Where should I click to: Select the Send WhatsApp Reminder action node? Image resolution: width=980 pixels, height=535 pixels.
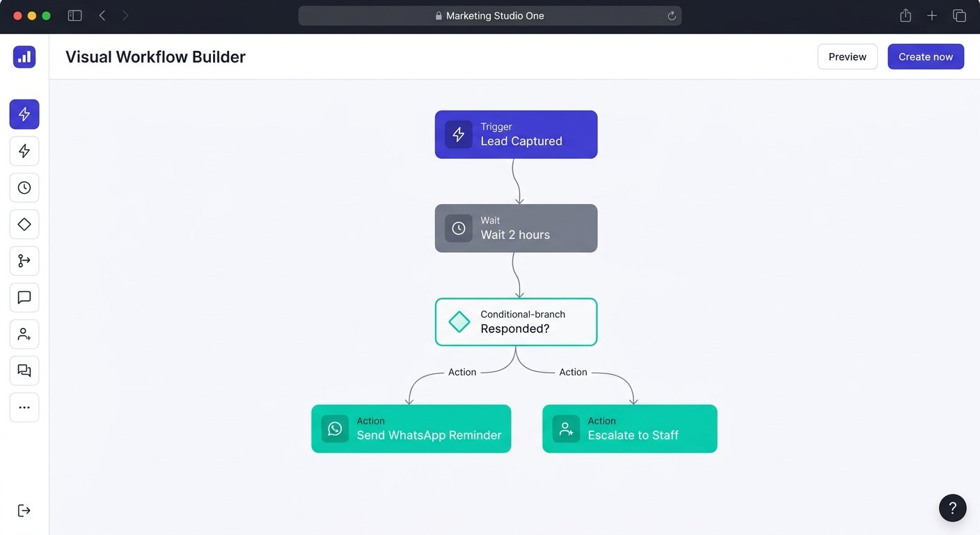pos(411,429)
